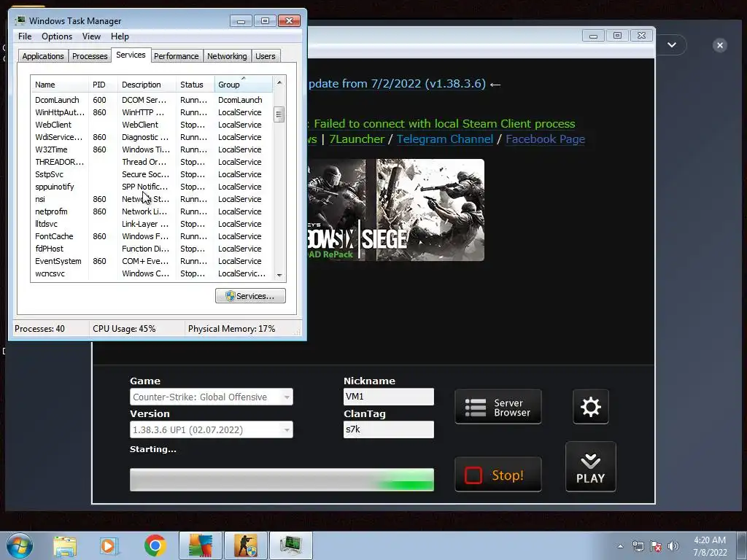
Task: Select the FontCache service row
Action: coord(152,236)
